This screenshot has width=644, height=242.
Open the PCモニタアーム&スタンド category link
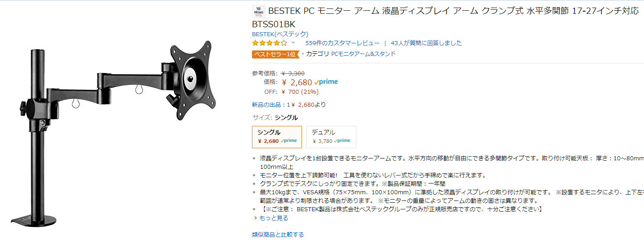tap(363, 54)
